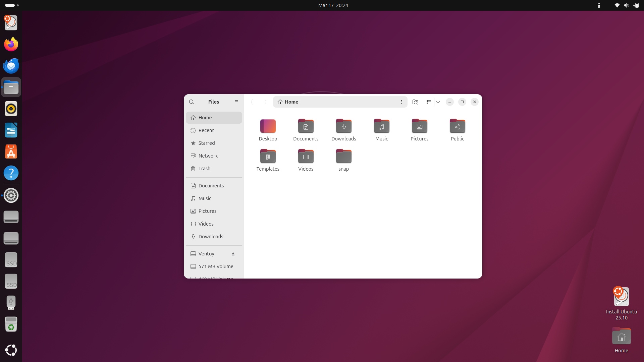The height and width of the screenshot is (362, 644).
Task: Select Network in the sidebar
Action: (x=208, y=156)
